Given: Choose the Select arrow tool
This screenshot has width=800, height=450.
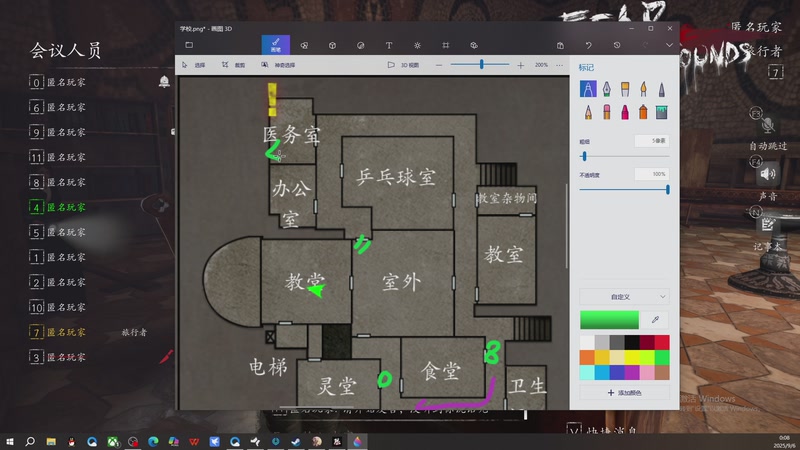Looking at the screenshot, I should pyautogui.click(x=193, y=65).
